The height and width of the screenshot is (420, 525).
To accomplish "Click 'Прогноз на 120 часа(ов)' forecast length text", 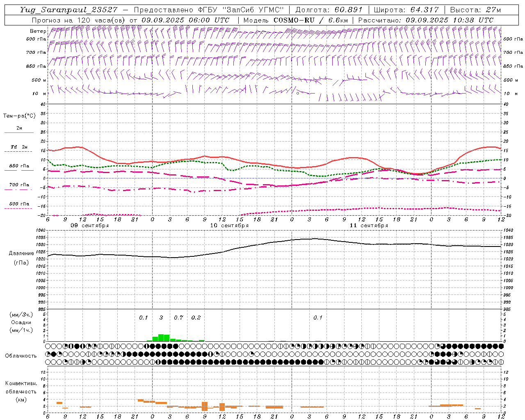I will pos(78,20).
